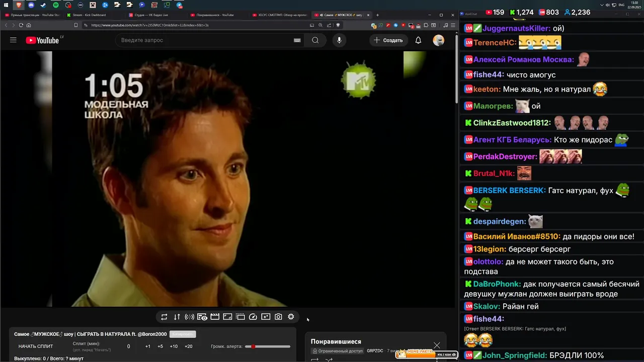Click the clapperboard icon in player toolbar
The height and width of the screenshot is (362, 644).
coord(215,317)
